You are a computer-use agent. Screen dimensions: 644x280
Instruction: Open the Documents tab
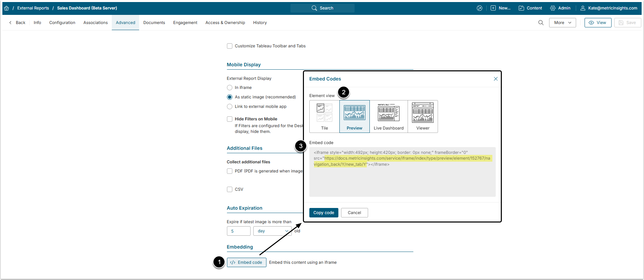154,23
